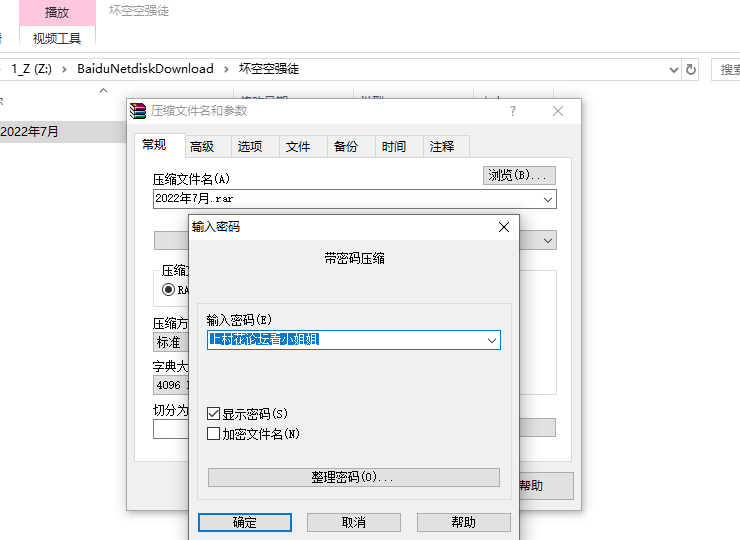Open the 压缩文件名 dropdown list

click(547, 199)
